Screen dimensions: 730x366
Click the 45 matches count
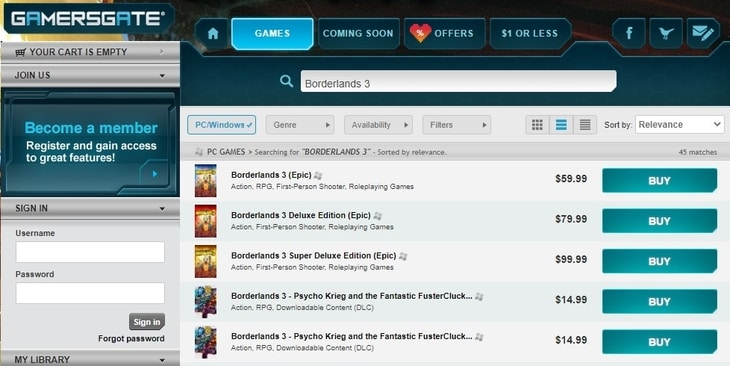[x=697, y=152]
